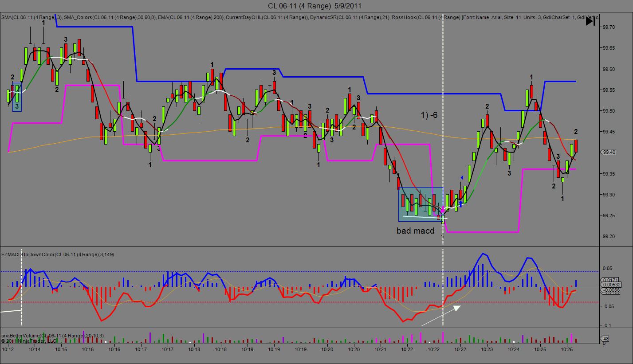Click the 99.50 price axis label
This screenshot has height=364, width=633.
pyautogui.click(x=609, y=111)
